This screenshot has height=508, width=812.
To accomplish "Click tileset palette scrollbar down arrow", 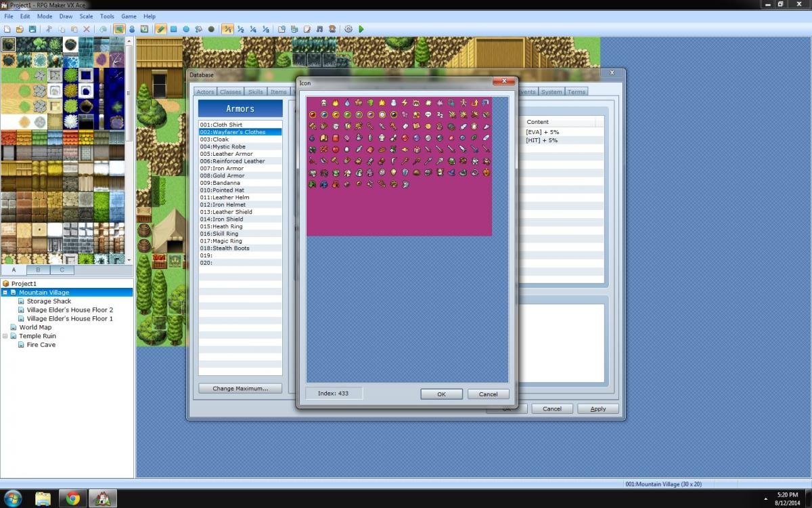I will [x=129, y=259].
